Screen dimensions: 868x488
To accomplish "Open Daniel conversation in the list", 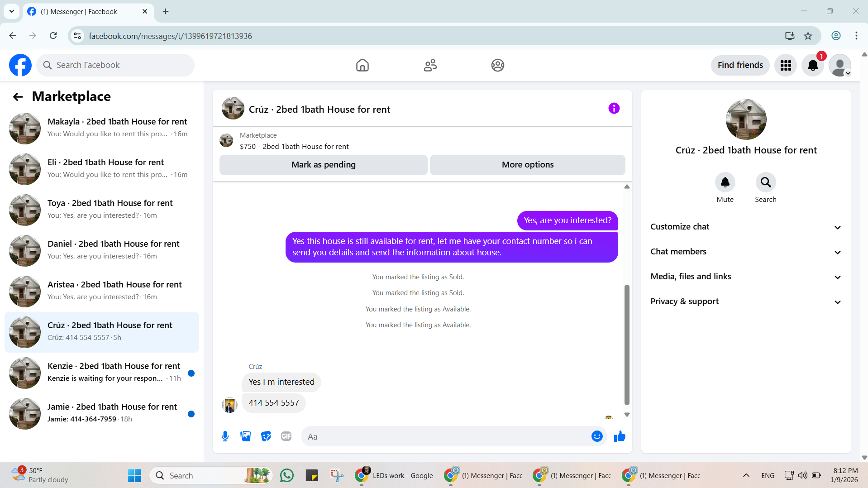I will point(102,250).
